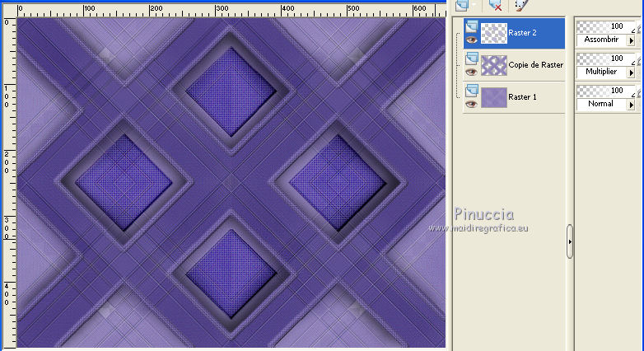Viewport: 644px width, 351px height.
Task: Click the new raster layer toolbar icon
Action: 462,5
